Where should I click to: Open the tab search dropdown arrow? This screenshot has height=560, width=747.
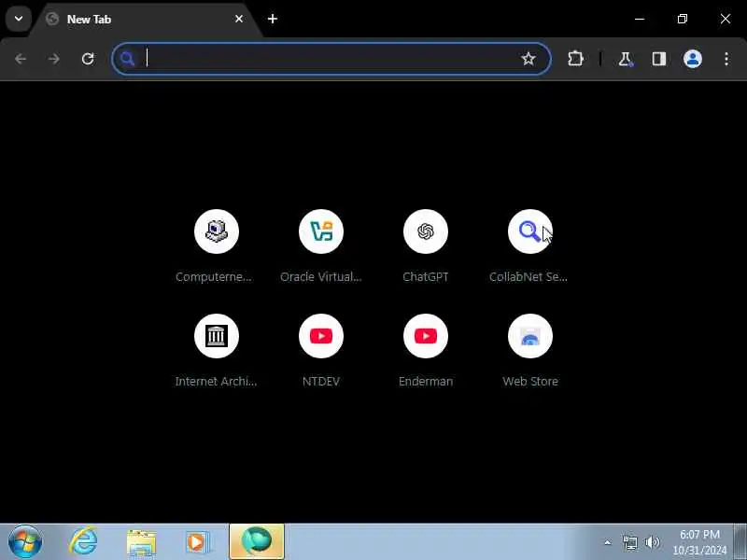click(x=19, y=19)
